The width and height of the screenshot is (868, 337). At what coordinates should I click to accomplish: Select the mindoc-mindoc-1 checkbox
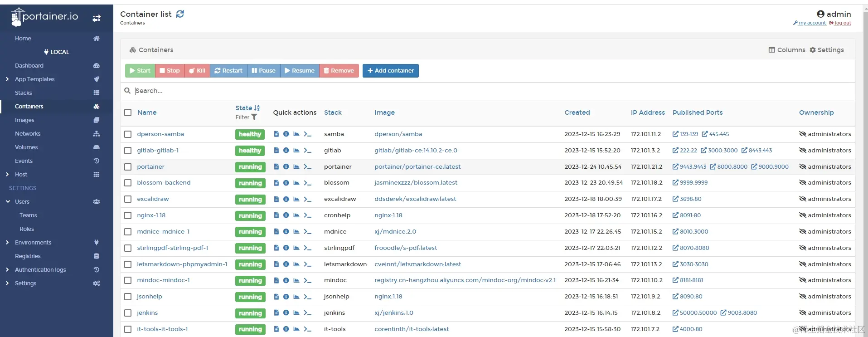[x=128, y=280]
